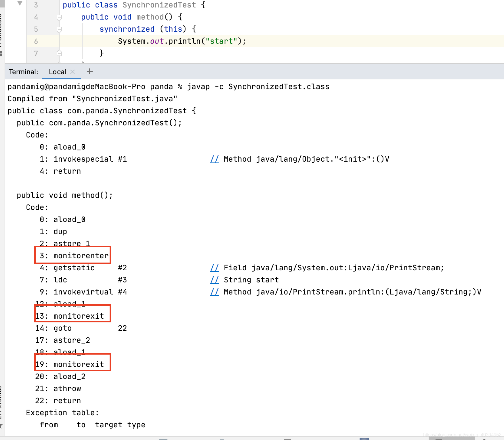Click the '14: goto 22' line
Viewport: 504px width, 440px height.
(x=81, y=328)
